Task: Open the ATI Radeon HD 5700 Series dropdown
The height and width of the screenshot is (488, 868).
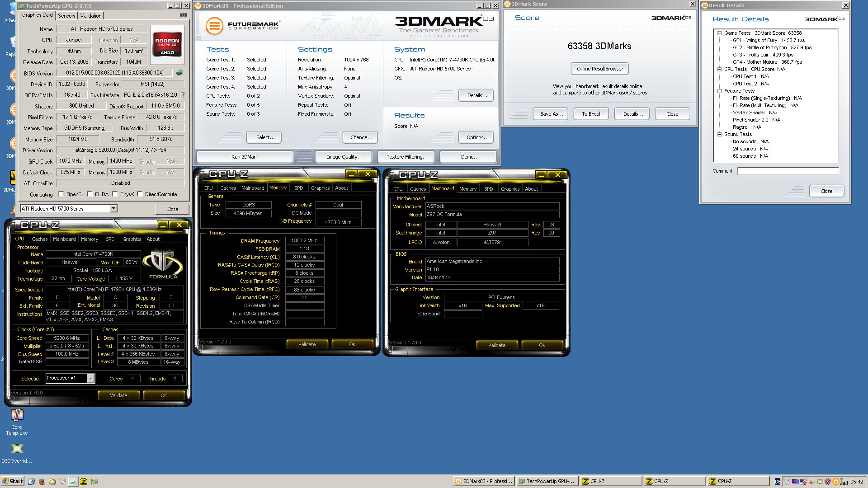Action: point(114,208)
